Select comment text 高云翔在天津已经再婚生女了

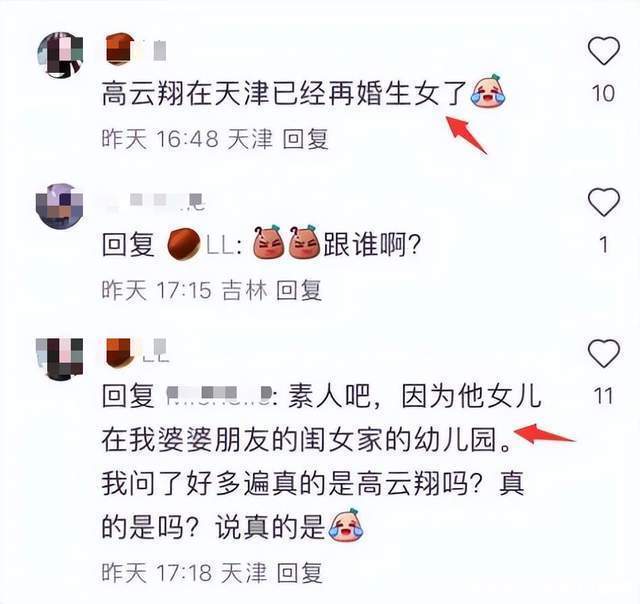click(284, 93)
